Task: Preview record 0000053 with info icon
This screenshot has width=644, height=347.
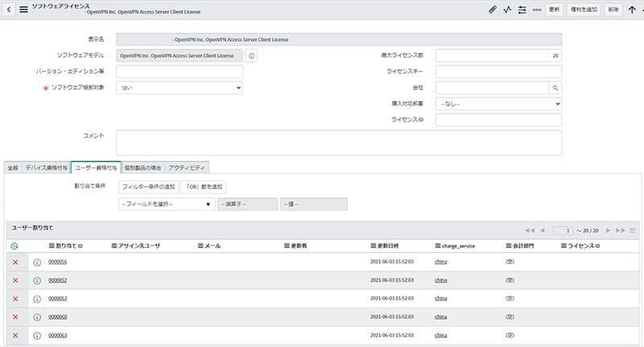Action: point(37,299)
